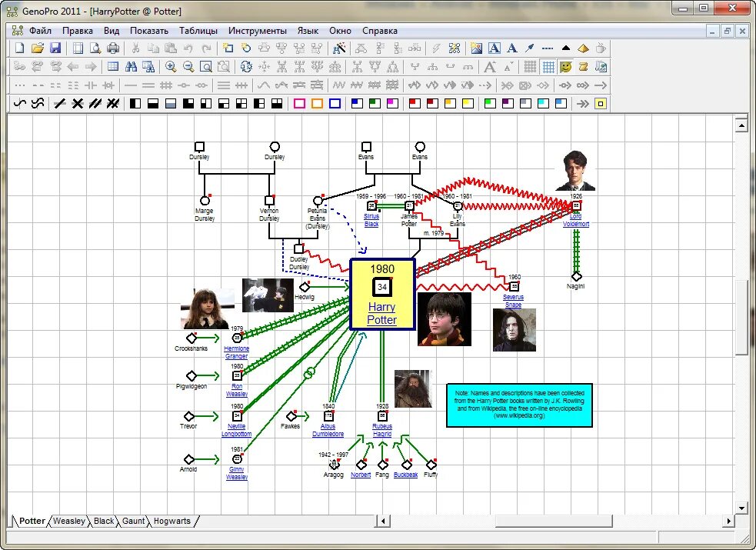The height and width of the screenshot is (550, 756).
Task: Add a new GenoMap with sparkle square icon
Action: [x=228, y=48]
